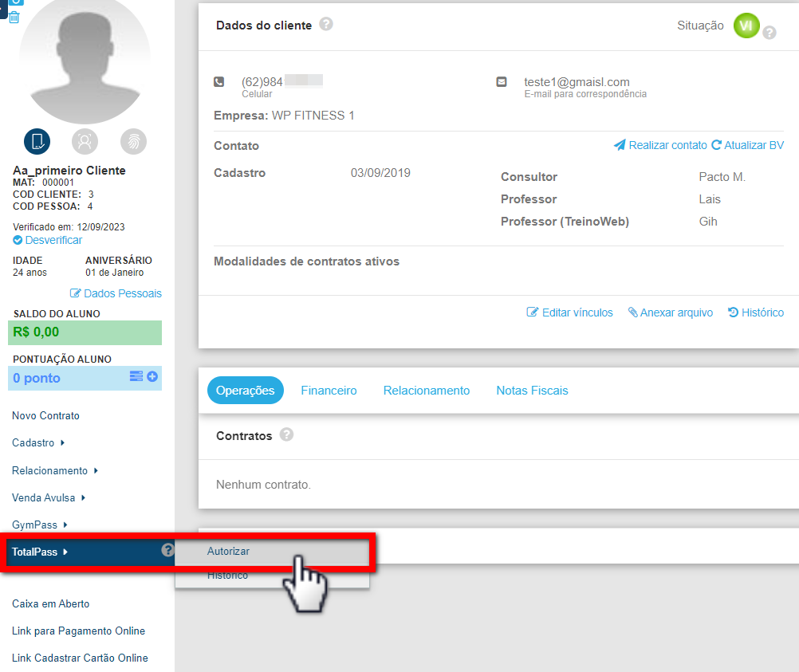The height and width of the screenshot is (672, 799).
Task: Expand the Relacionamento sidebar submenu
Action: (54, 470)
